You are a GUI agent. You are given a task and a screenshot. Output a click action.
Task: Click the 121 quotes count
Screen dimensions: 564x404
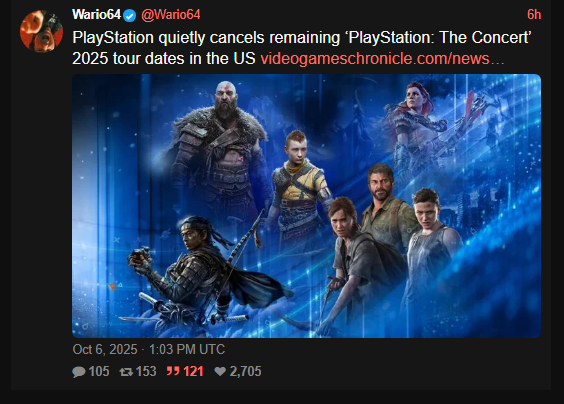point(194,371)
